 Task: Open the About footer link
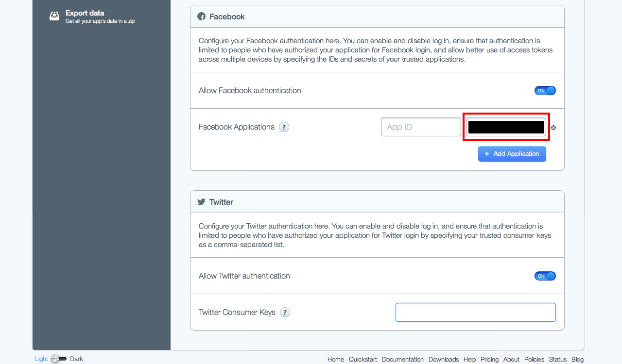click(511, 360)
